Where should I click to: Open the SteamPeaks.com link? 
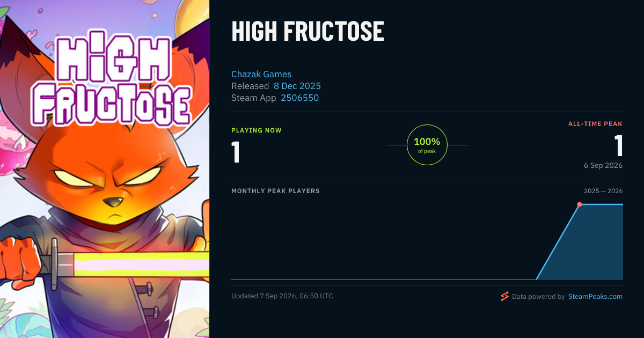point(595,296)
